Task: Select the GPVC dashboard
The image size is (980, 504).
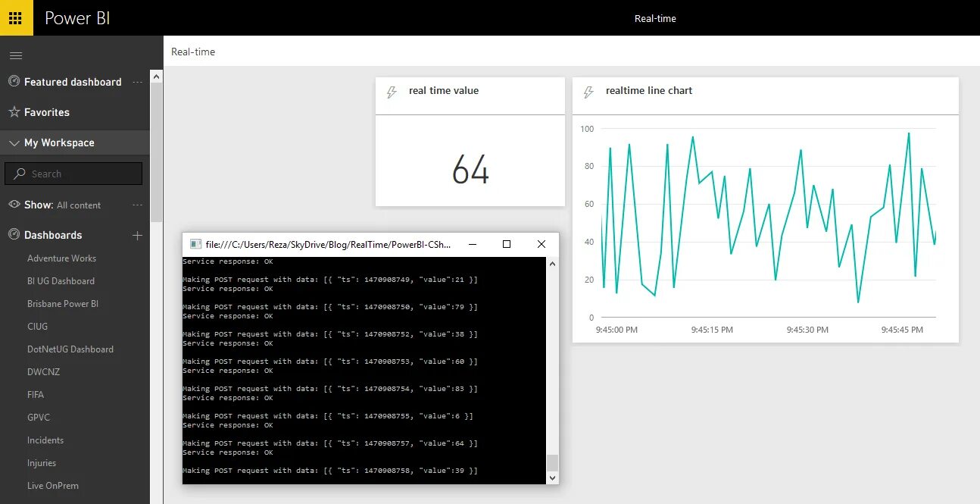Action: tap(39, 418)
